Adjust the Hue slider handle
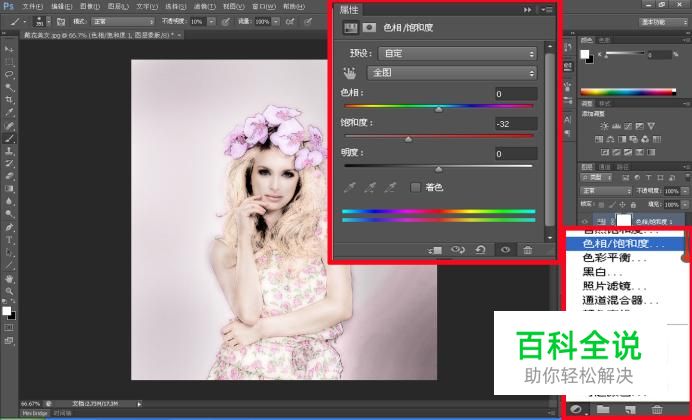The width and height of the screenshot is (692, 420). 438,109
